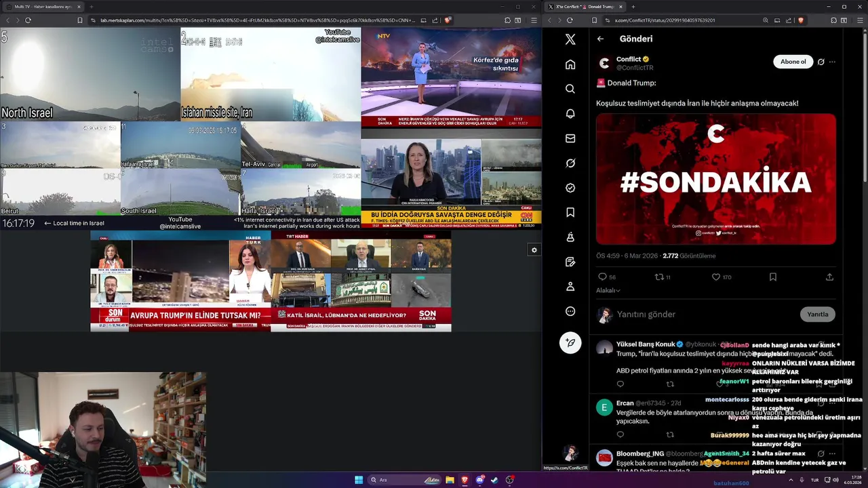The height and width of the screenshot is (488, 868).
Task: Click the Conflict profile avatar
Action: 604,64
